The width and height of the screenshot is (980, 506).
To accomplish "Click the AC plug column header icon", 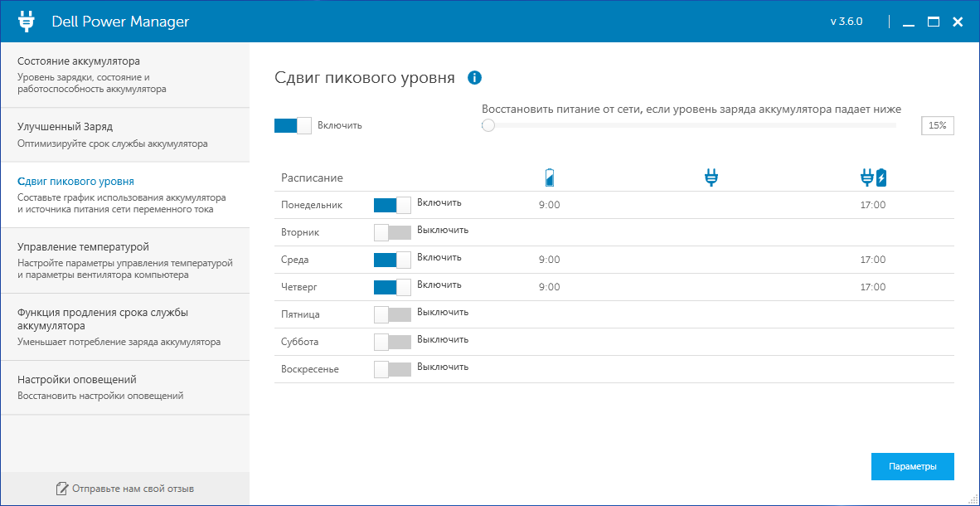I will coord(711,178).
